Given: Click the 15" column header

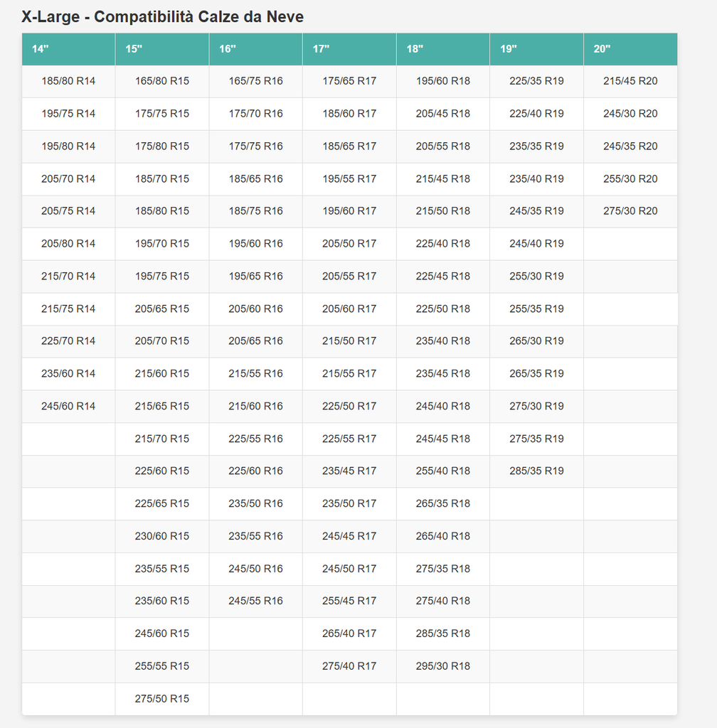Looking at the screenshot, I should click(134, 49).
